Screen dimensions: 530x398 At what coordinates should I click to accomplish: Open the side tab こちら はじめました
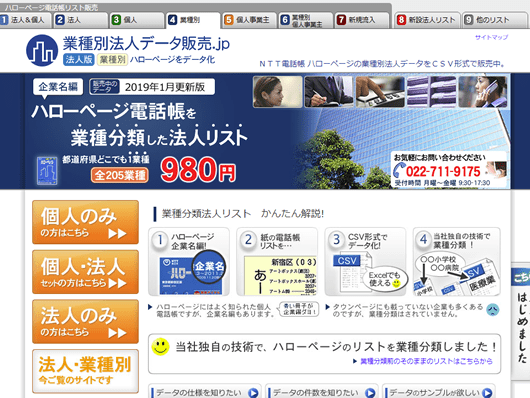coord(521,321)
